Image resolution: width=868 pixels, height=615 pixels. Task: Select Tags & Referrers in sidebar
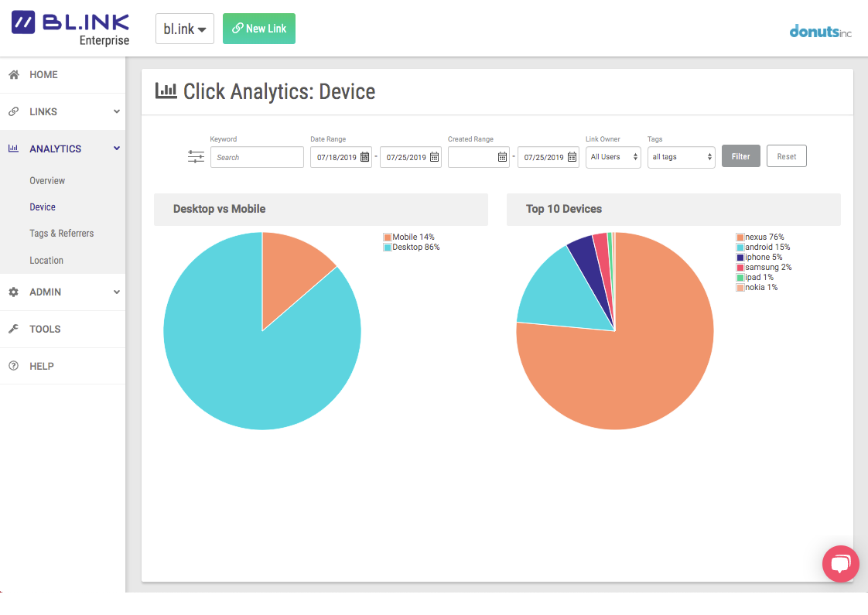[61, 234]
